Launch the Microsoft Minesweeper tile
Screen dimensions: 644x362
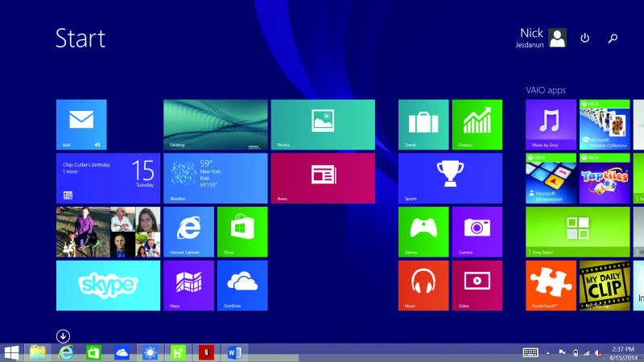coord(551,178)
